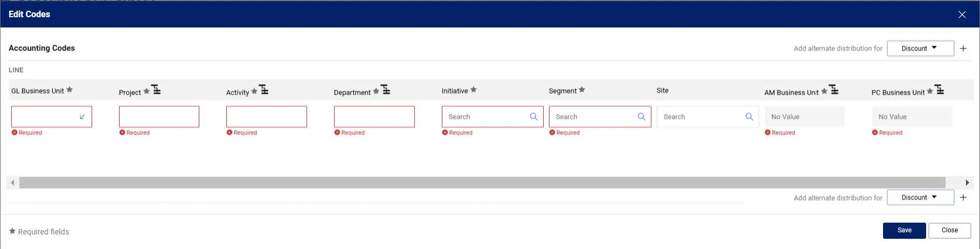Click the horizontal scrollbar right arrow

(x=967, y=183)
